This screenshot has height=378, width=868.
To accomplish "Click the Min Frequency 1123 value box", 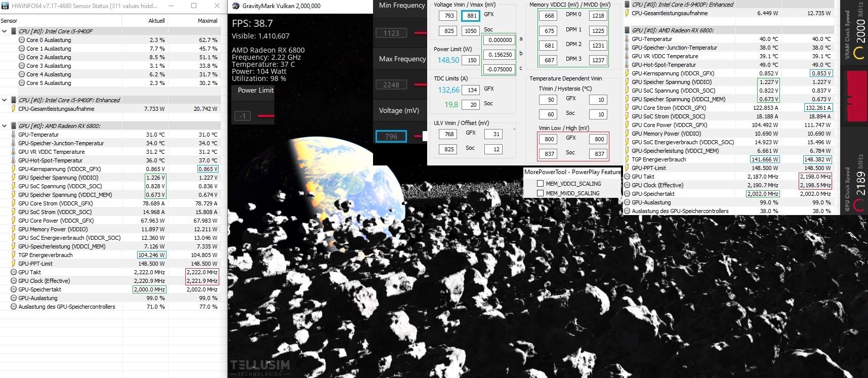I will point(391,33).
